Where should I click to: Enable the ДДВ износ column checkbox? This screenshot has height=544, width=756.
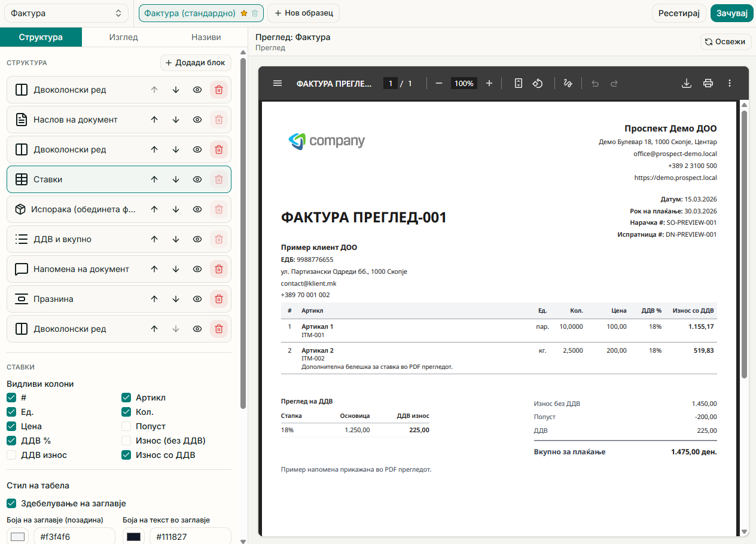point(11,455)
